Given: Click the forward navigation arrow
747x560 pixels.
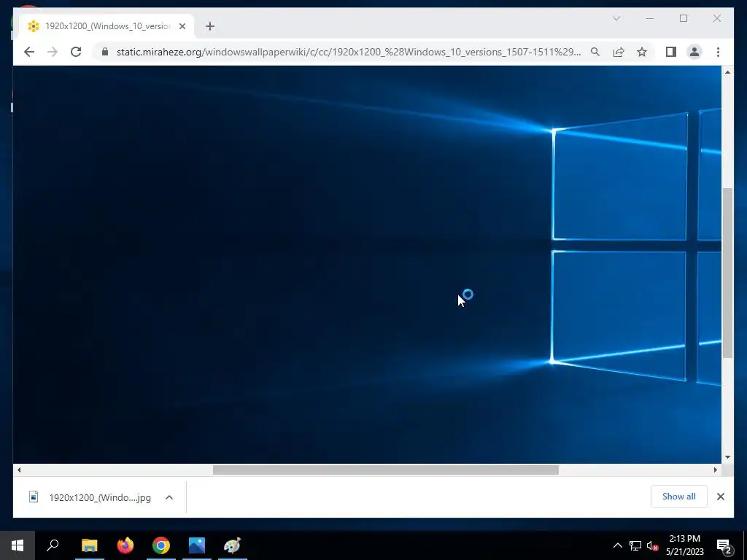Looking at the screenshot, I should tap(53, 52).
